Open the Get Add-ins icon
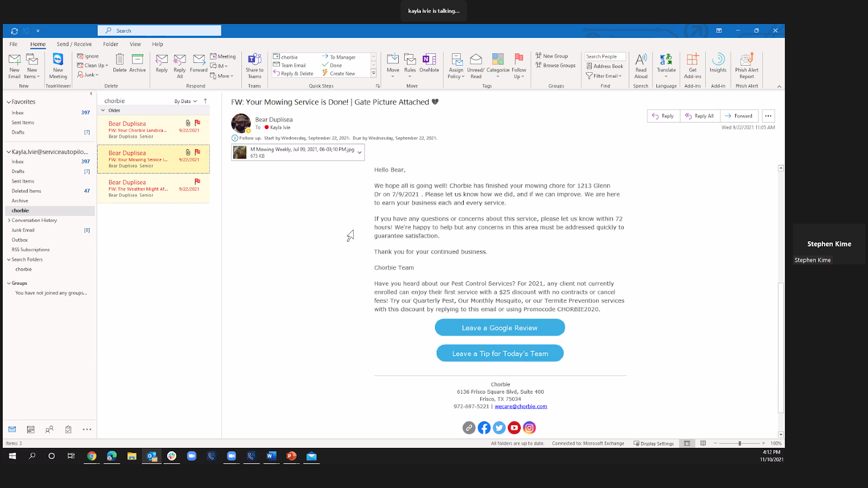 coord(693,59)
